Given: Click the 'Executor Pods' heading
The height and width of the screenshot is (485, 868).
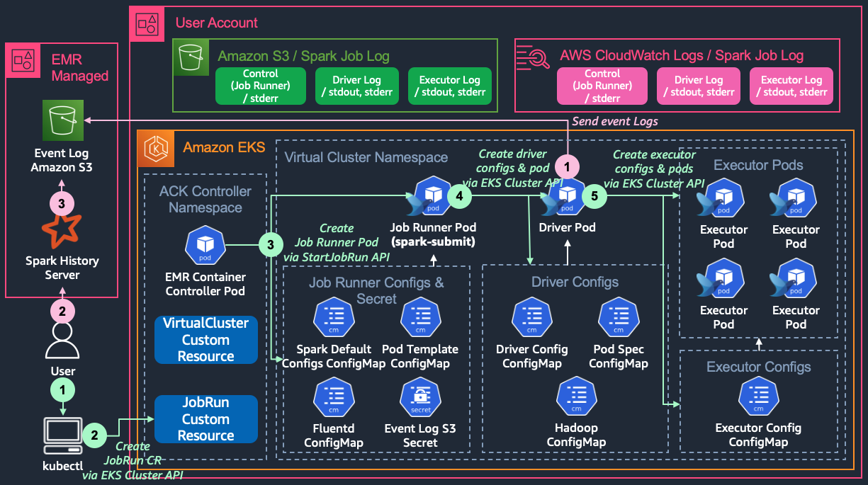Looking at the screenshot, I should pyautogui.click(x=758, y=165).
